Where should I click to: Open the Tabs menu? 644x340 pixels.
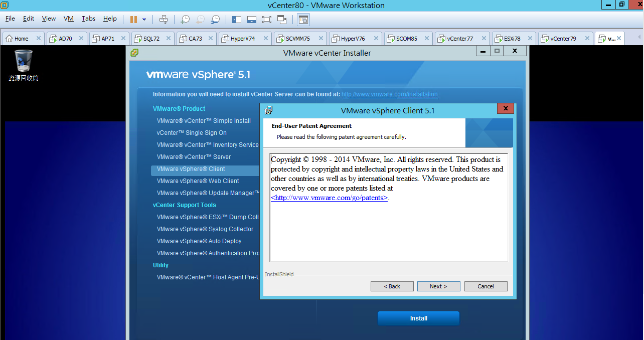(88, 19)
